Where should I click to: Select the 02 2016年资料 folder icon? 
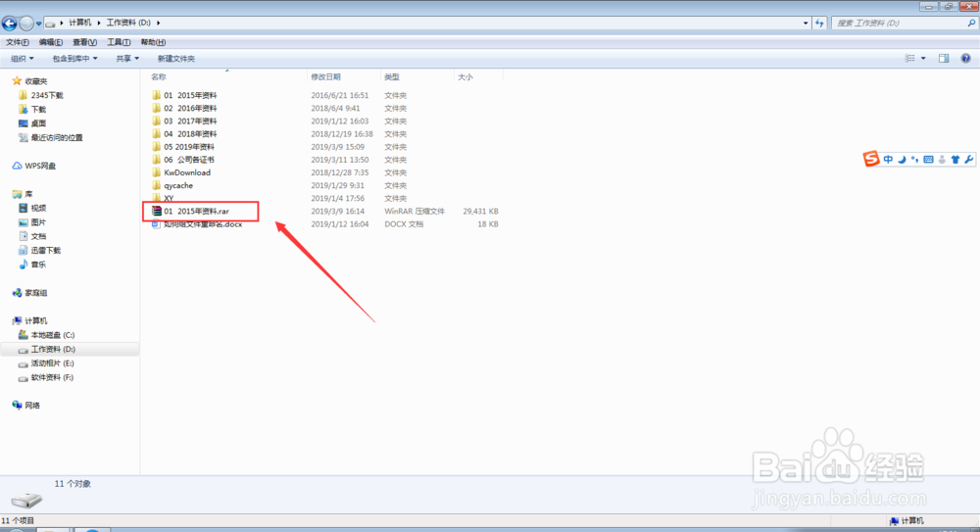coord(156,108)
